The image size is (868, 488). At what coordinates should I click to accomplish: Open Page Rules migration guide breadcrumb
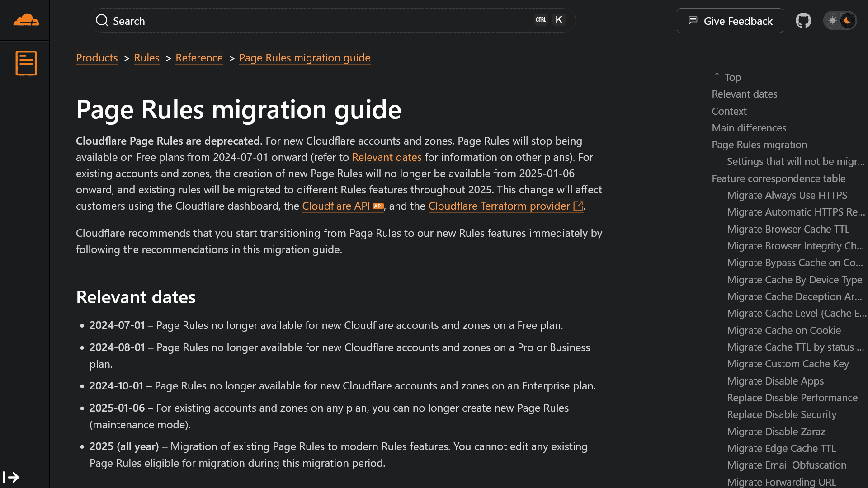305,58
